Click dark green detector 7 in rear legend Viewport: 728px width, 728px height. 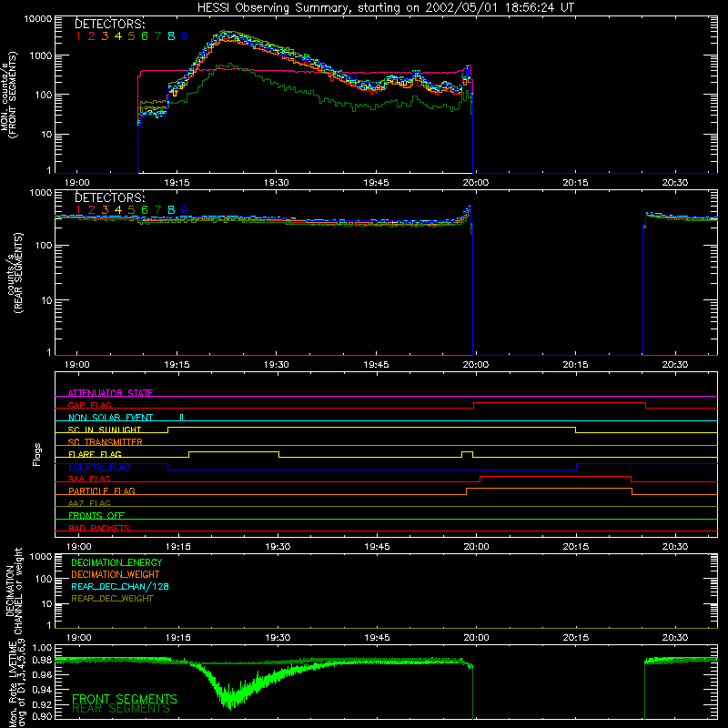157,210
